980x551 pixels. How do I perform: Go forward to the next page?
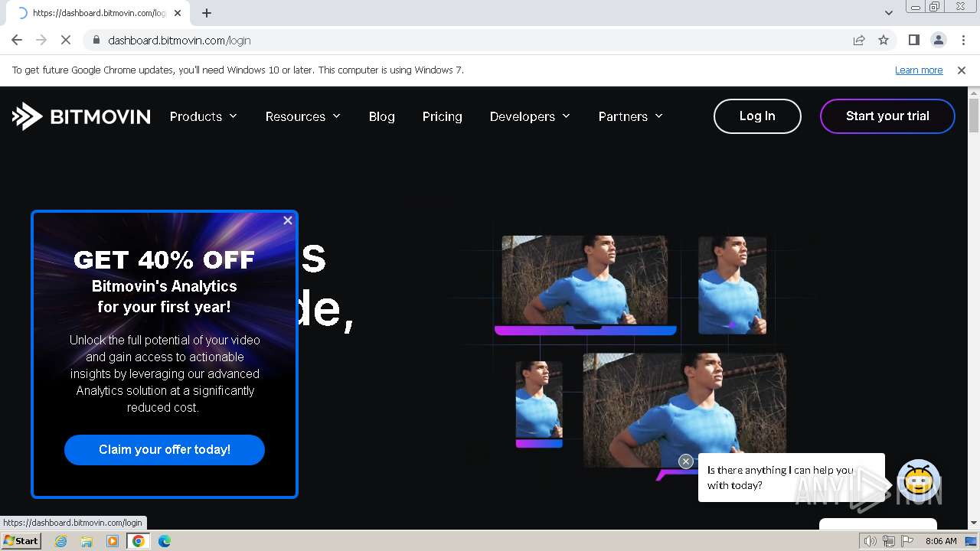pyautogui.click(x=41, y=41)
